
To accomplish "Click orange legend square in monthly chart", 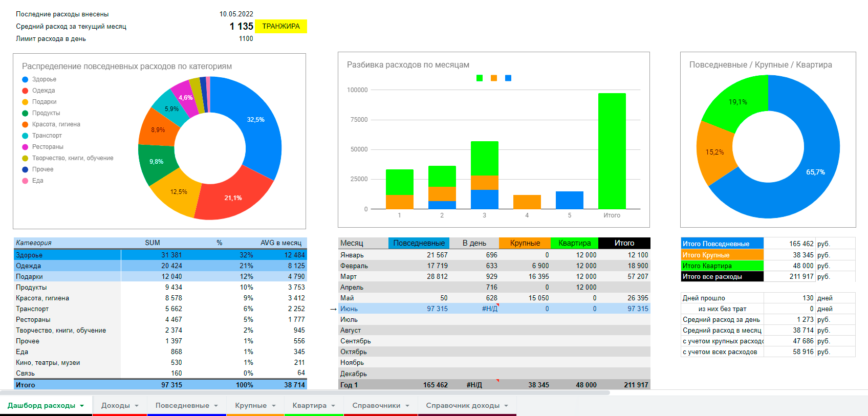I will click(494, 78).
